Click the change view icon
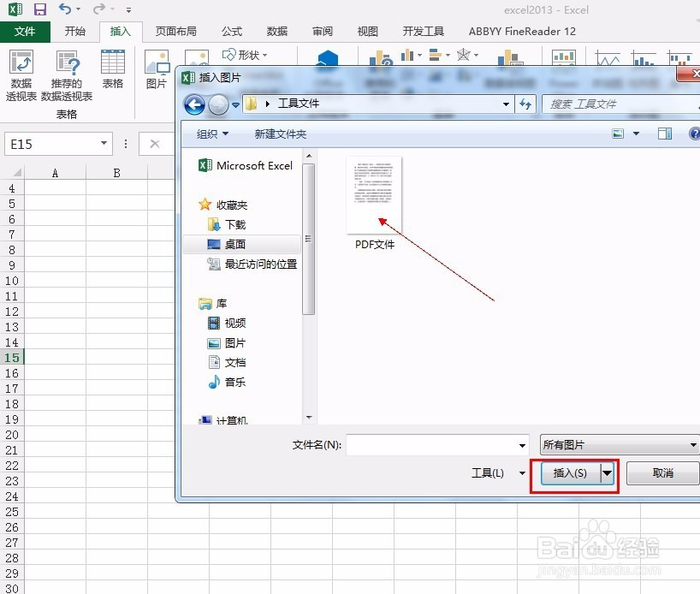 pos(618,133)
